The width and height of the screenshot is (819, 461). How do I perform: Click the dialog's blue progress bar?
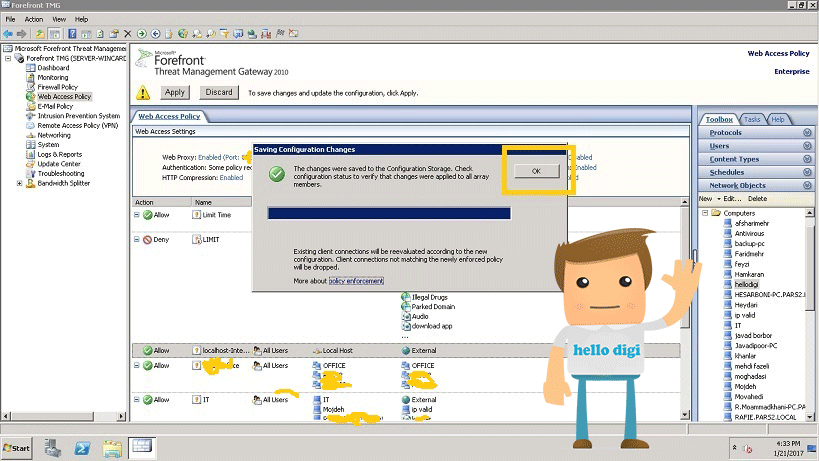pos(389,213)
